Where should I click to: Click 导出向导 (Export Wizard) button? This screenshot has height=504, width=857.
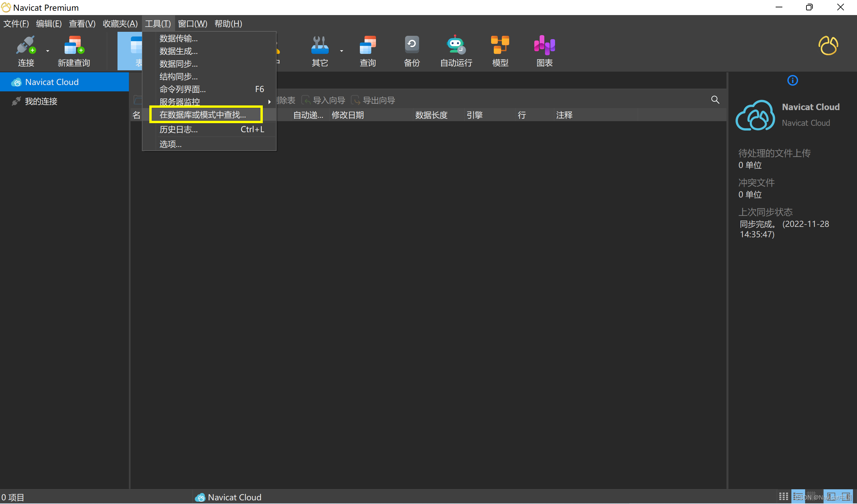pyautogui.click(x=373, y=100)
